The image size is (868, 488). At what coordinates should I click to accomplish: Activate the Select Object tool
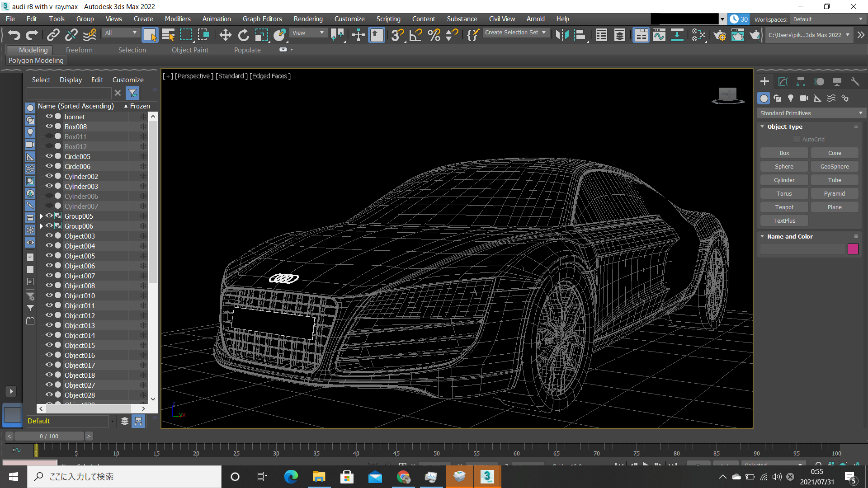[x=150, y=35]
